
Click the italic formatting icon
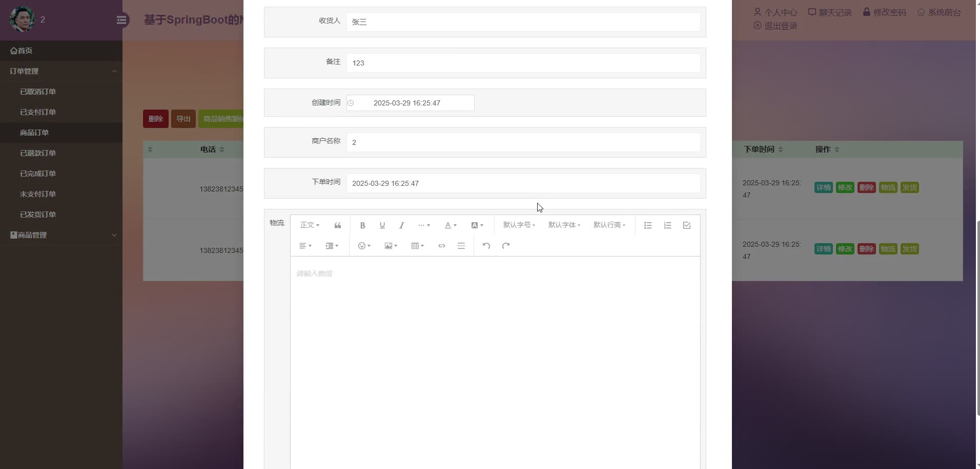pos(401,225)
